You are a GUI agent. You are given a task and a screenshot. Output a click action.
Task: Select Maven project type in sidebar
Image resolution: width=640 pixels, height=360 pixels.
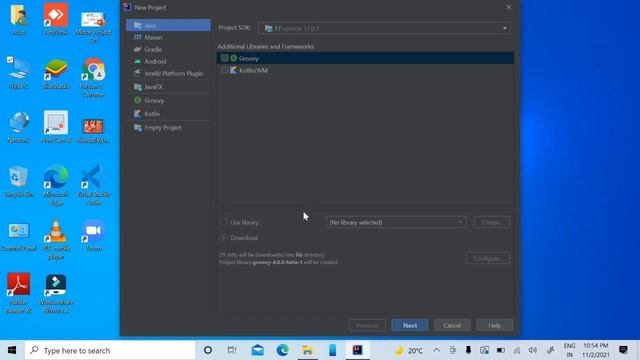168,38
